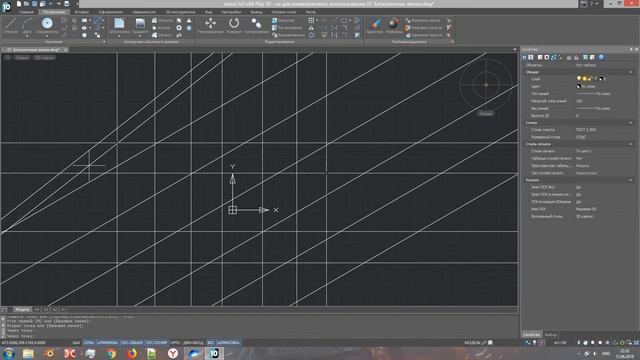Screen dimensions: 640x360
Task: Click the Свойства tab at panel bottom
Action: (531, 335)
